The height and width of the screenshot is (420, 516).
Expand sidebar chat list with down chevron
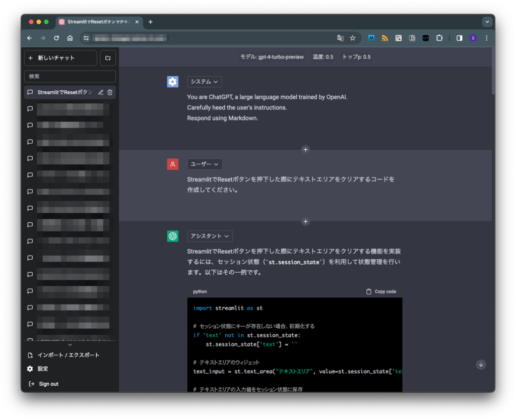(x=70, y=345)
